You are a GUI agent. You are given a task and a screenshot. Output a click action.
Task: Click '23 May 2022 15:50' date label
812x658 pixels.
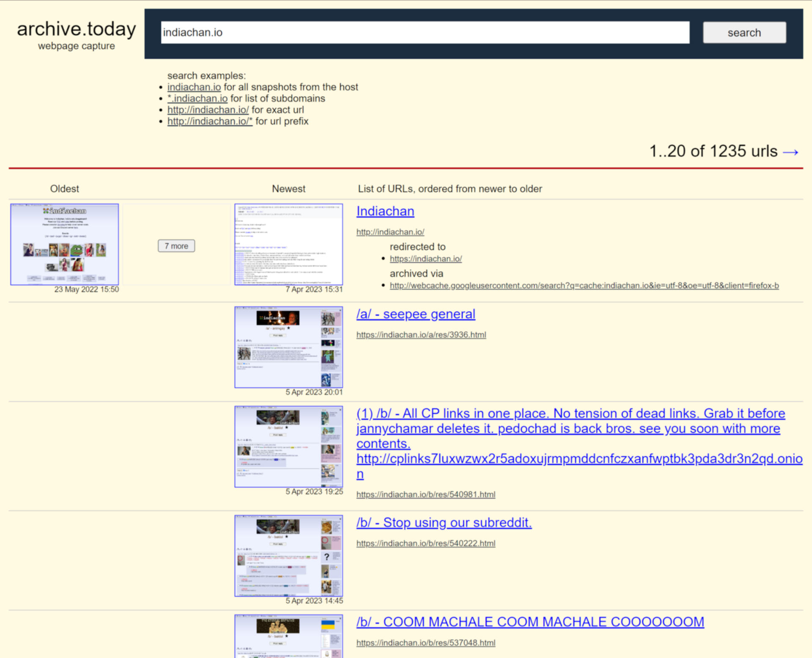coord(87,289)
